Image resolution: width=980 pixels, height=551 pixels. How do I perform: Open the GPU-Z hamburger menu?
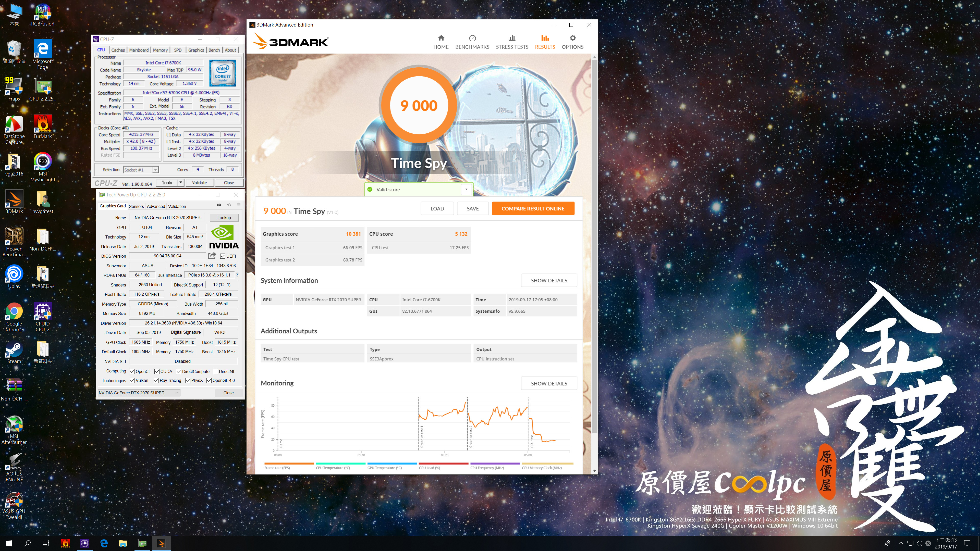239,205
